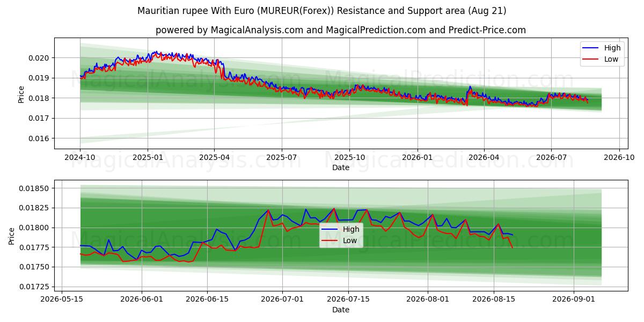Click the '0.01850' y-axis tick label

pyautogui.click(x=35, y=188)
